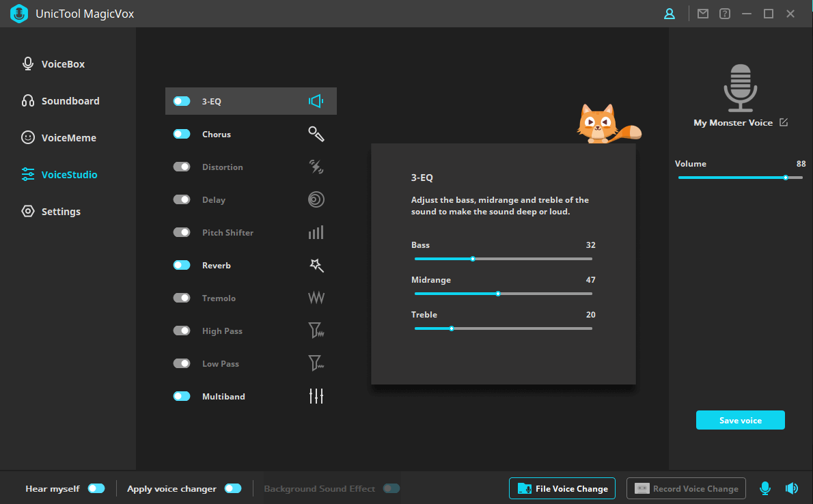
Task: Open Settings in the sidebar
Action: 61,212
